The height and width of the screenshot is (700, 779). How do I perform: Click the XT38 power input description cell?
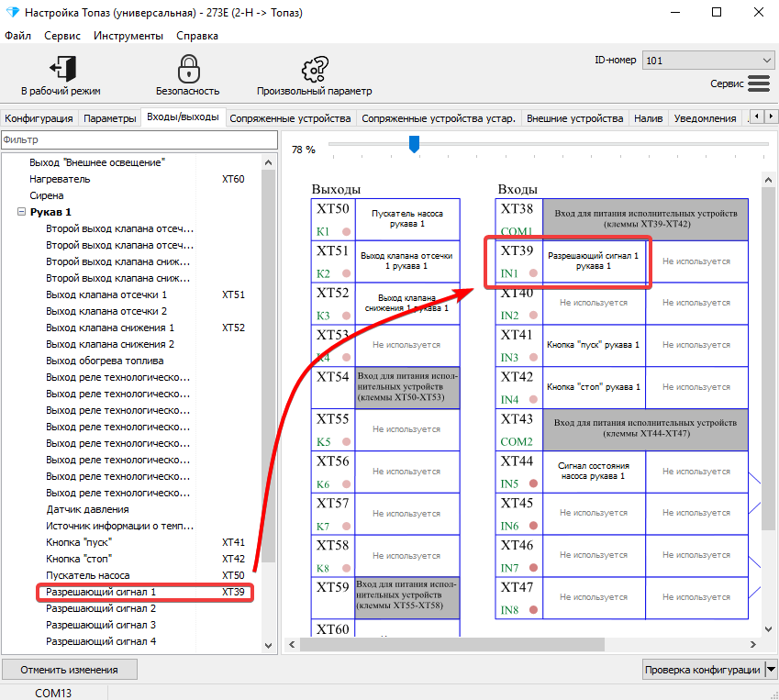[645, 219]
